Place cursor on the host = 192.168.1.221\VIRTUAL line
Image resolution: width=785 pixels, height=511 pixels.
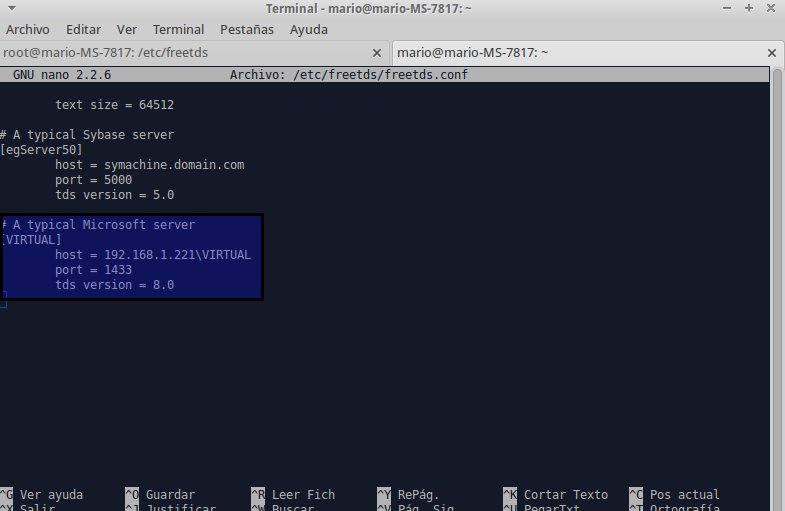click(152, 255)
